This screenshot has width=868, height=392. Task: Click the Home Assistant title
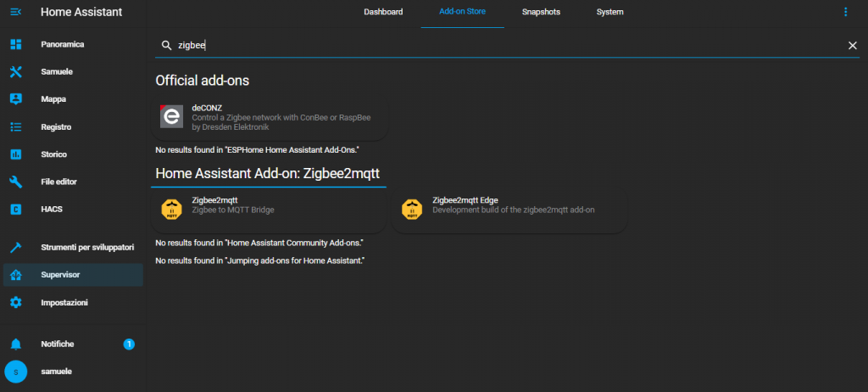(81, 12)
